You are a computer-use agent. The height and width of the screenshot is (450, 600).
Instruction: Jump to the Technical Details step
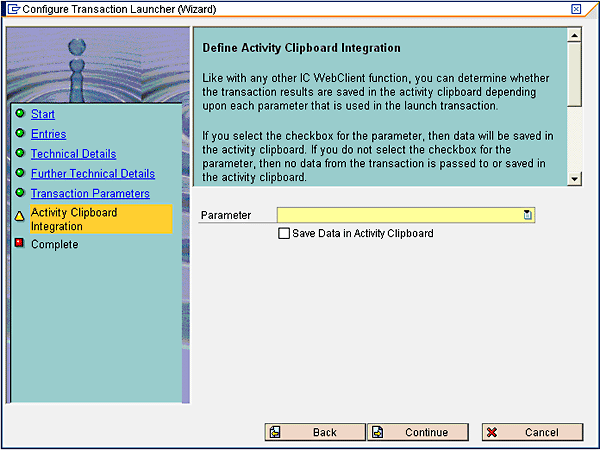(x=73, y=154)
